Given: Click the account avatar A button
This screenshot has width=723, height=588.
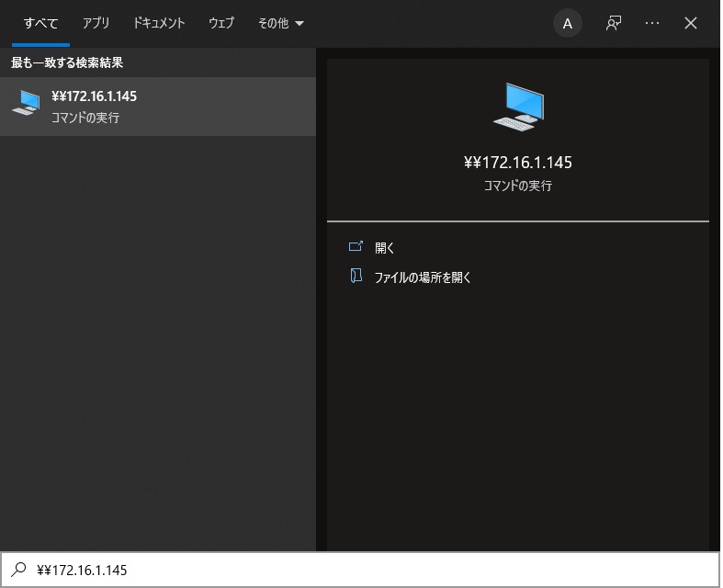Looking at the screenshot, I should tap(567, 24).
